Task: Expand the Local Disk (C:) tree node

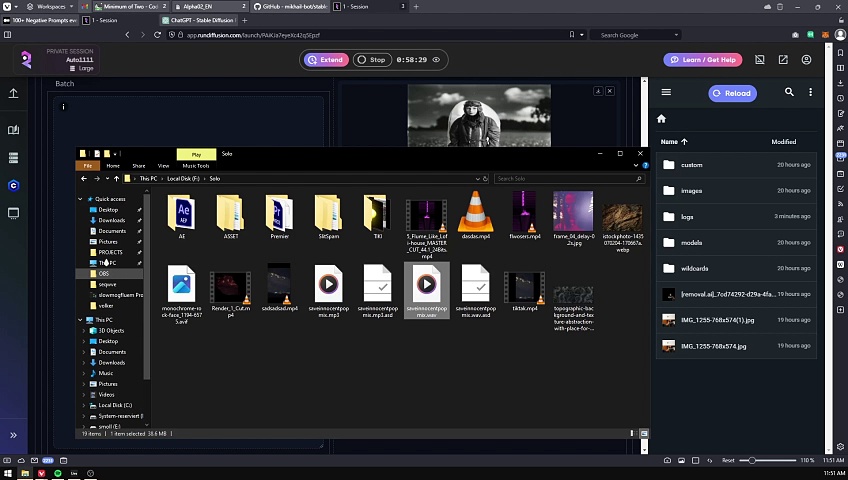Action: [84, 405]
